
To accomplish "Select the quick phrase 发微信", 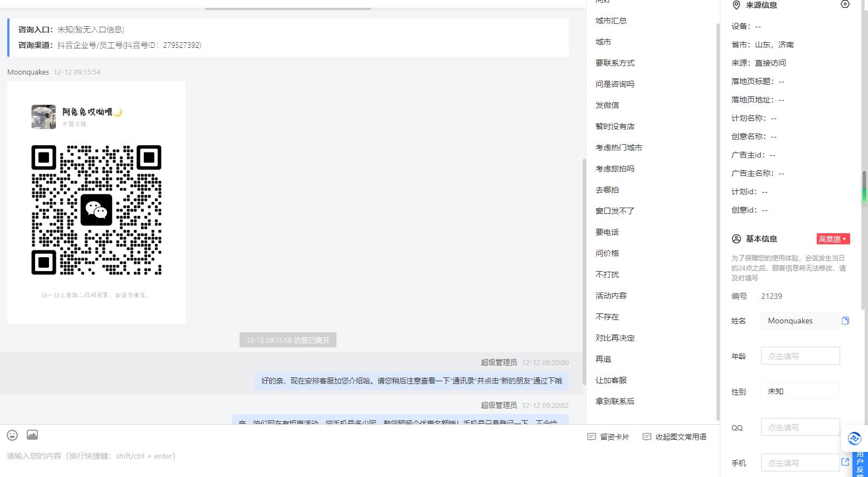I will coord(607,105).
